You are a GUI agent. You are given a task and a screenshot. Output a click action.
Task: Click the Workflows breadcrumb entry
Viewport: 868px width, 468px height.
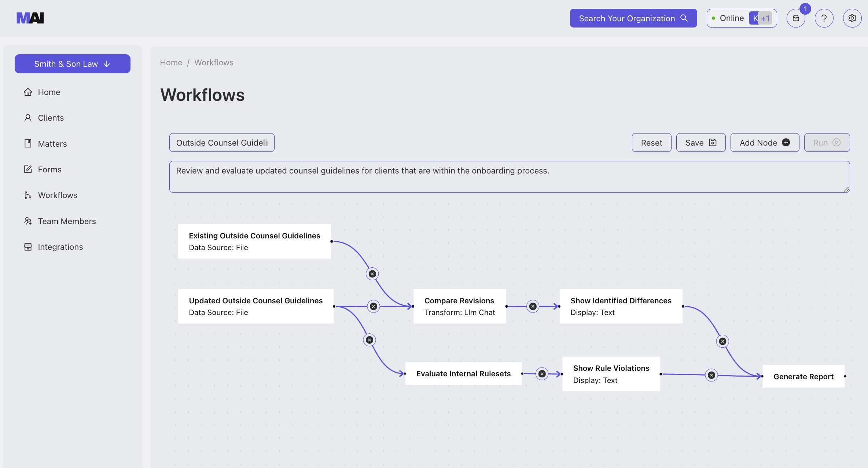tap(214, 62)
